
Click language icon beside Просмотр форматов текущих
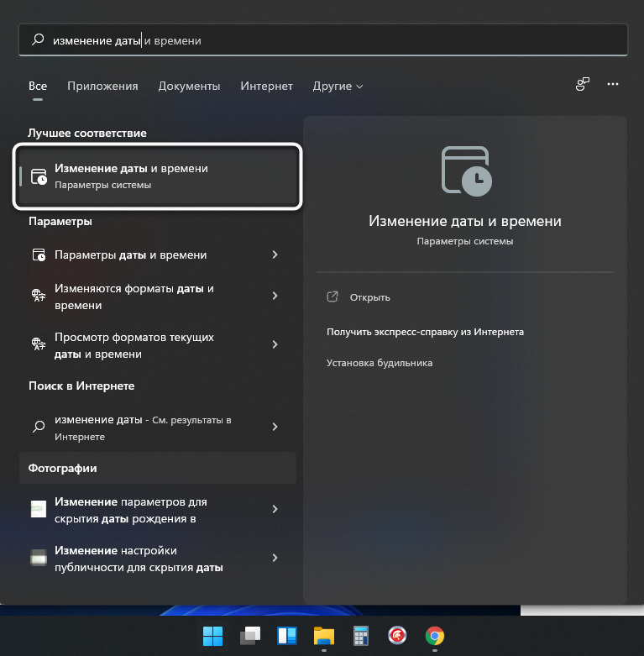(x=39, y=344)
